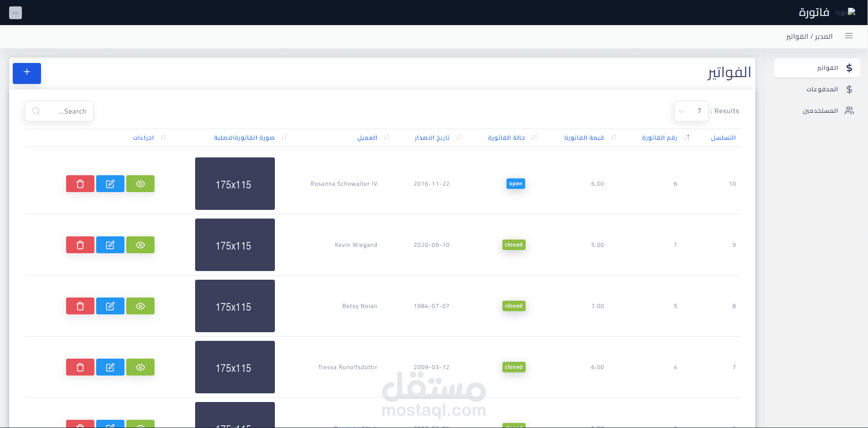Click customer name Kevin Wiegand
Viewport: 868px width, 428px height.
click(x=356, y=245)
